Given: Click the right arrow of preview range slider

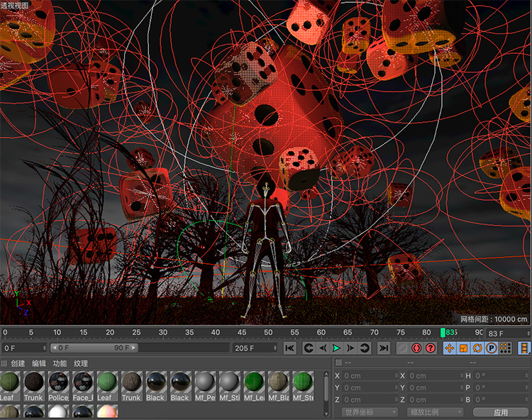Looking at the screenshot, I should (133, 348).
